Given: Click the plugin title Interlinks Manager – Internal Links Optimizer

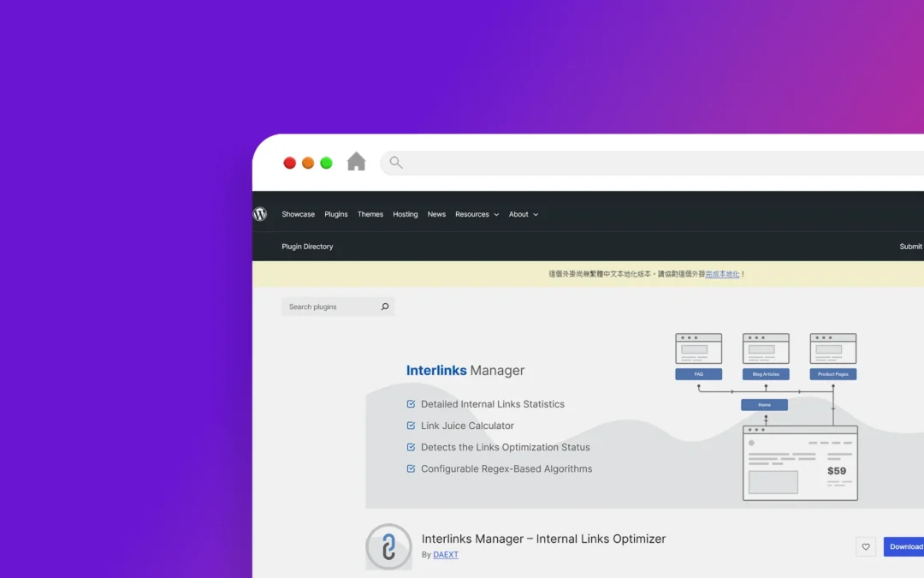Looking at the screenshot, I should (x=543, y=539).
